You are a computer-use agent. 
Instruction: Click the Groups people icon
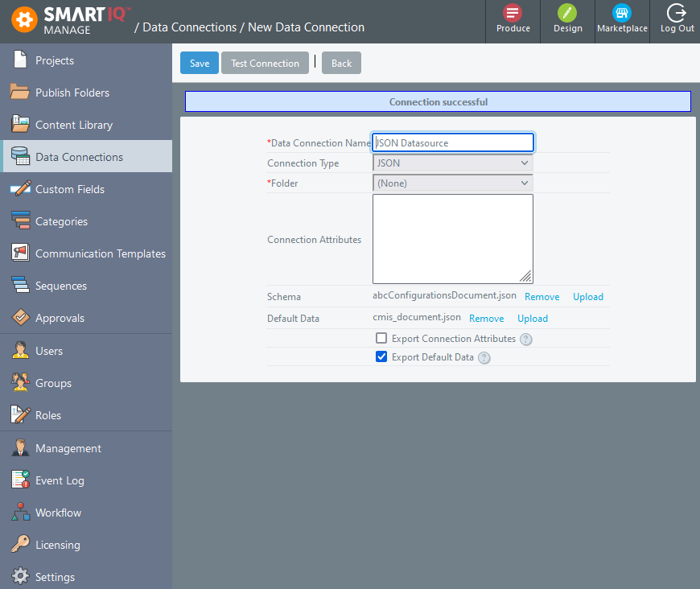click(x=20, y=382)
